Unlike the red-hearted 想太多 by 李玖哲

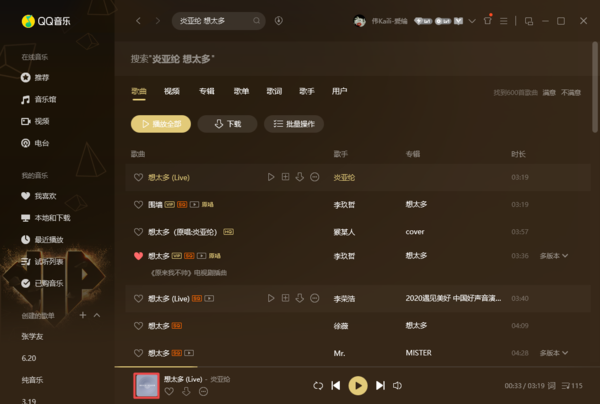[x=139, y=256]
